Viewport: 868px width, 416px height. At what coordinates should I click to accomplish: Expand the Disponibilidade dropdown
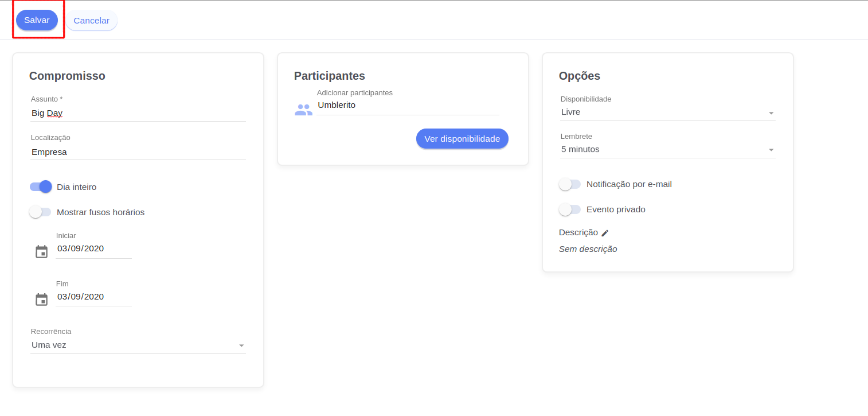[x=667, y=112]
